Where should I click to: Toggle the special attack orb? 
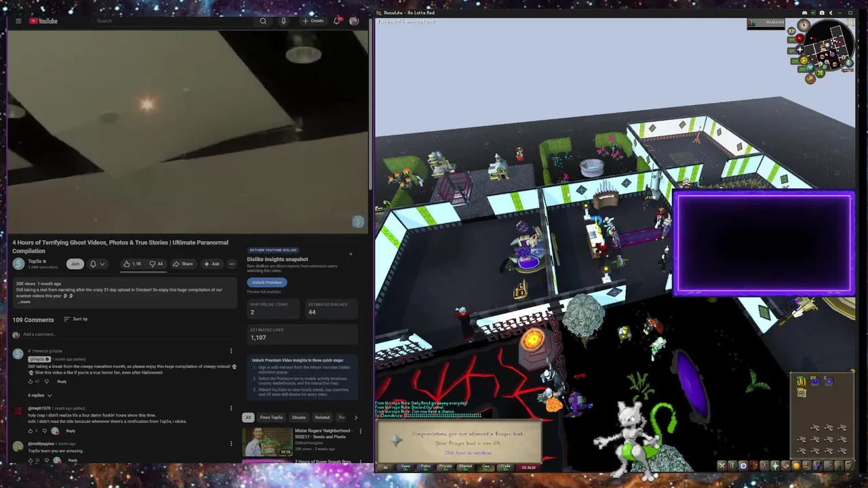click(x=810, y=68)
